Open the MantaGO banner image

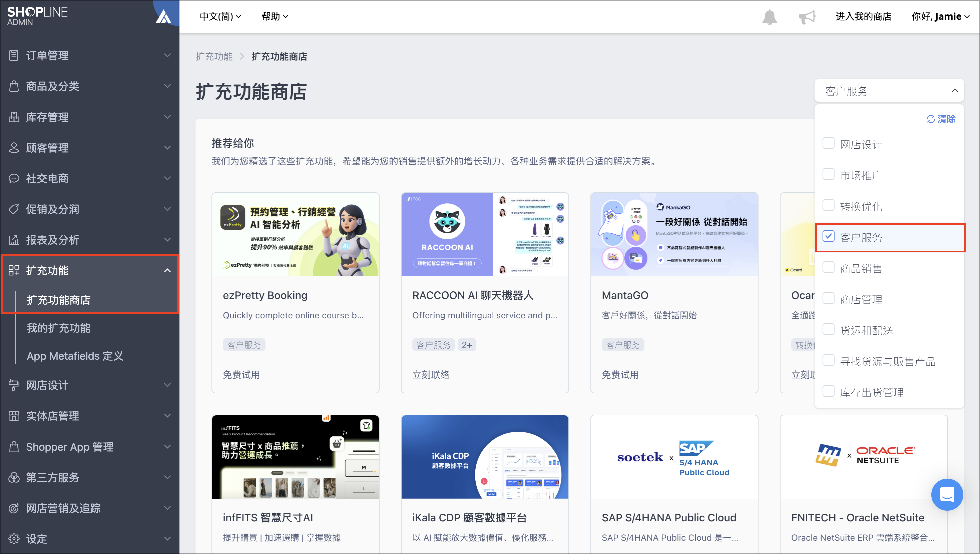coord(674,234)
